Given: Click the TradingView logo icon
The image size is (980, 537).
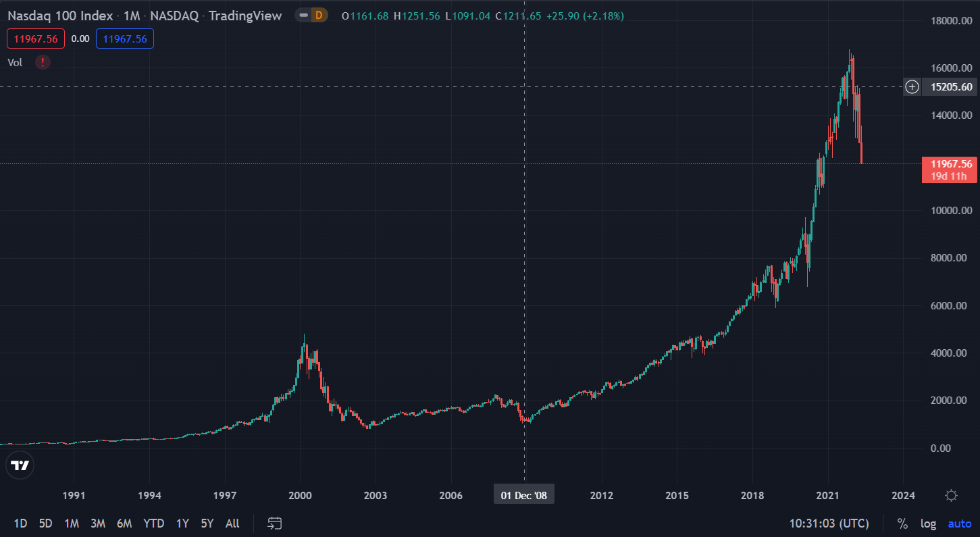Looking at the screenshot, I should click(x=20, y=465).
